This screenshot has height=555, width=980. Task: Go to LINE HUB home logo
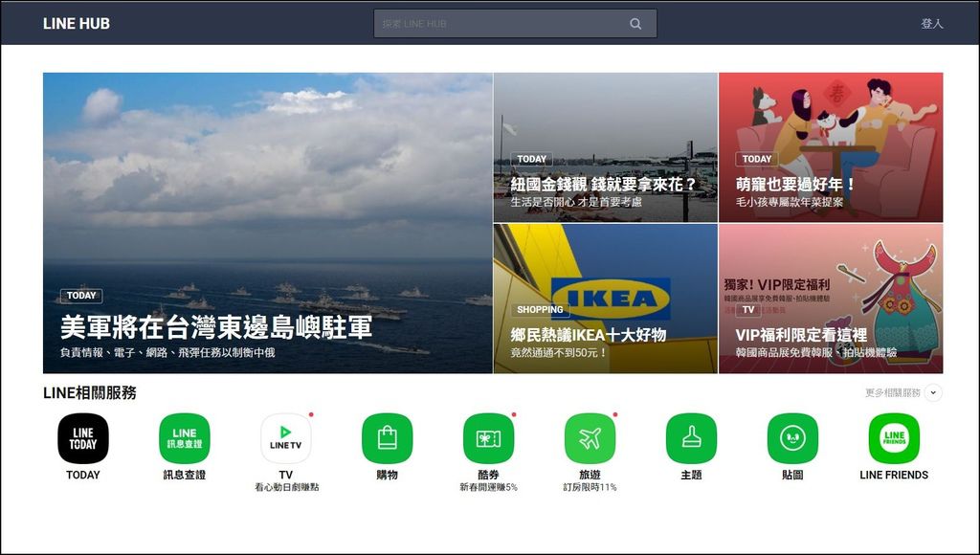tap(77, 23)
